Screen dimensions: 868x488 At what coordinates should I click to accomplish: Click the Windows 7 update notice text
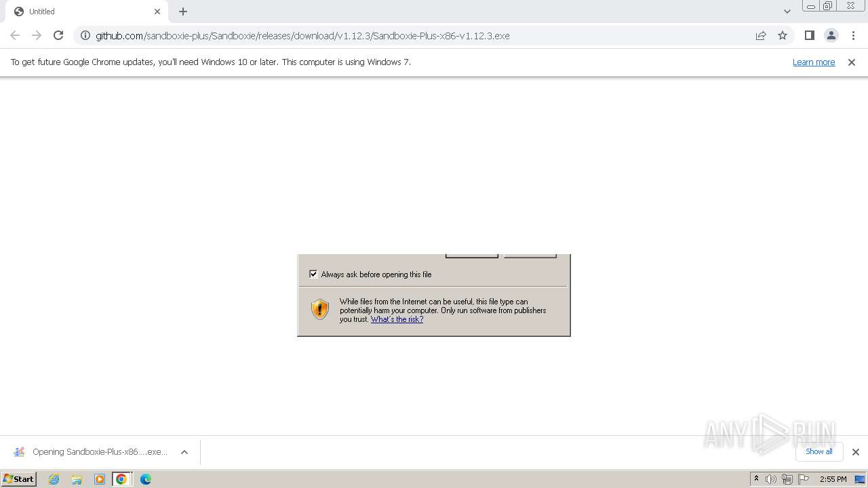click(x=211, y=62)
